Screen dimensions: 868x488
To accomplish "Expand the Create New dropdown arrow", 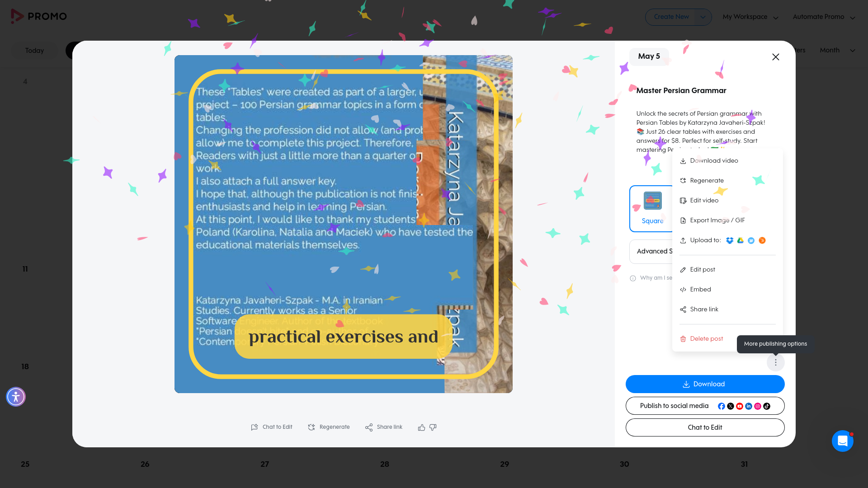I will pyautogui.click(x=703, y=17).
